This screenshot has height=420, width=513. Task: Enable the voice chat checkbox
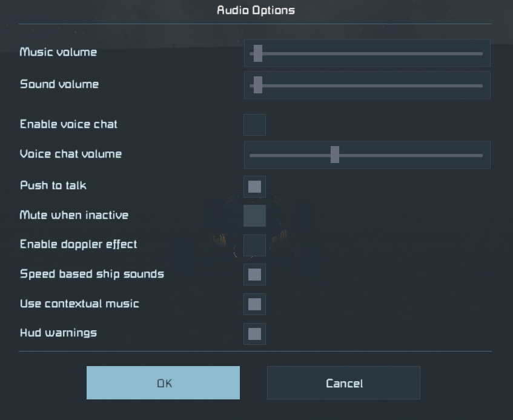(254, 125)
